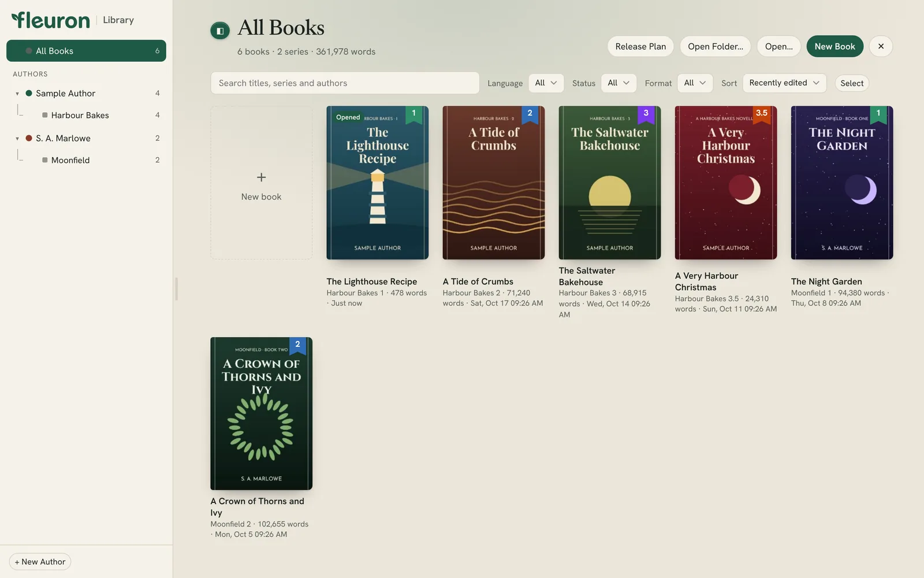
Task: Click the Library label next to logo
Action: (x=118, y=20)
